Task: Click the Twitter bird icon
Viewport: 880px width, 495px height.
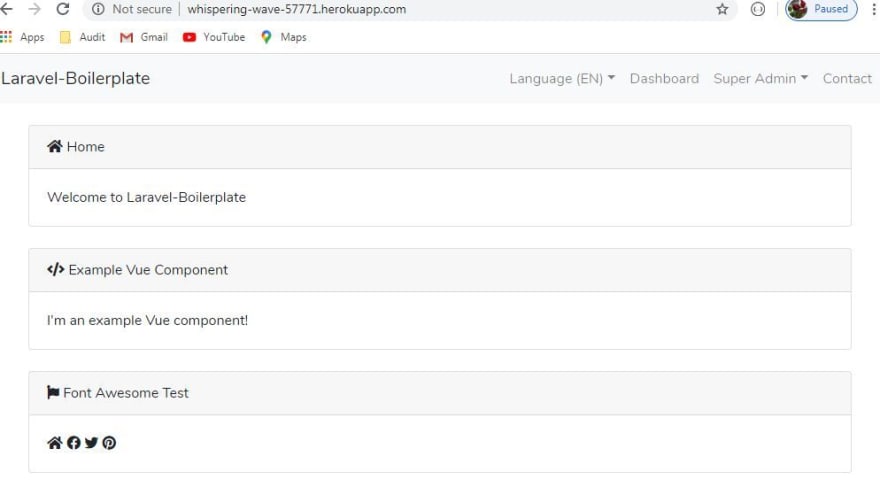Action: (x=91, y=443)
